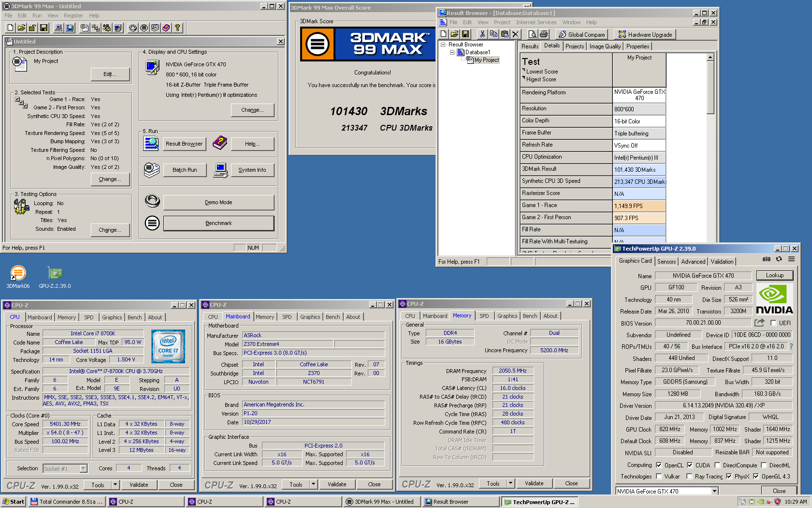This screenshot has width=812, height=508.
Task: Click bus interface question mark in GPU-Z
Action: (x=791, y=346)
